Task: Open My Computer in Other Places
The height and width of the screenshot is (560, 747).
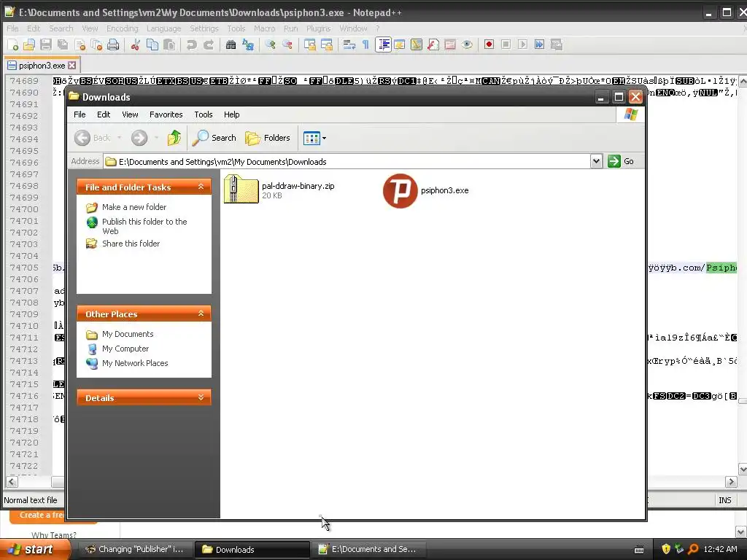Action: (x=125, y=349)
